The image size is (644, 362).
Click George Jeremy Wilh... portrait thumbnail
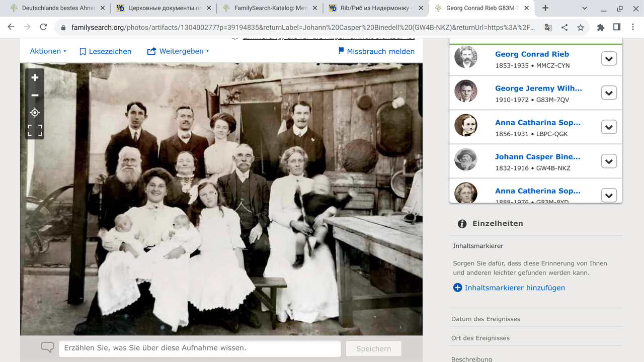[465, 91]
